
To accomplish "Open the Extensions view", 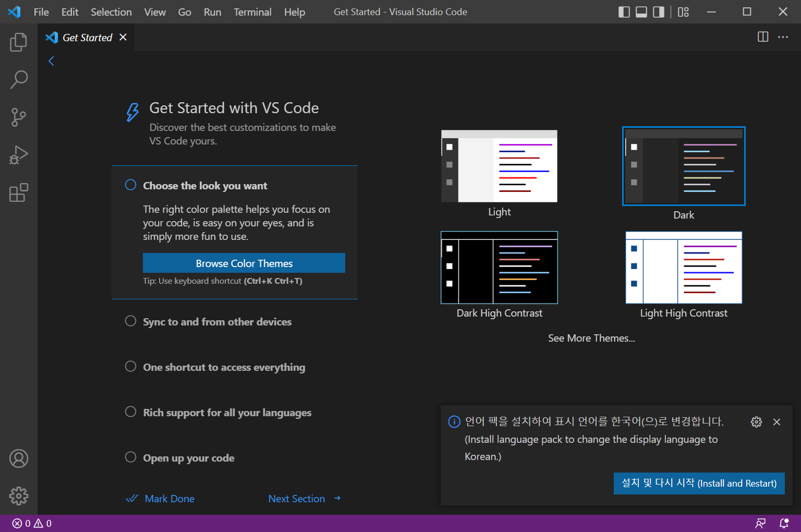I will tap(19, 192).
